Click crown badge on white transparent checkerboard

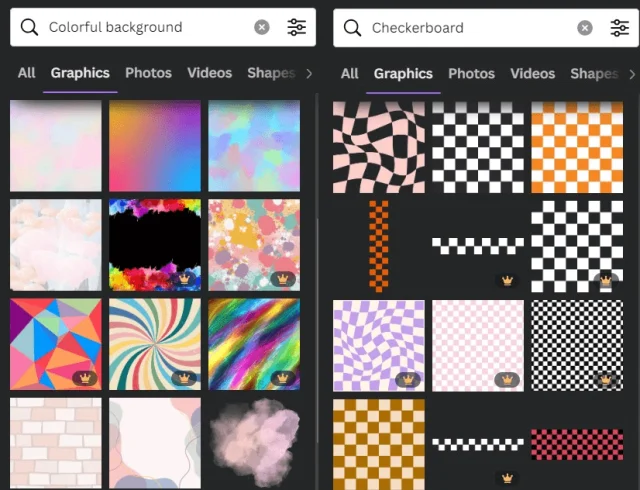click(x=606, y=281)
